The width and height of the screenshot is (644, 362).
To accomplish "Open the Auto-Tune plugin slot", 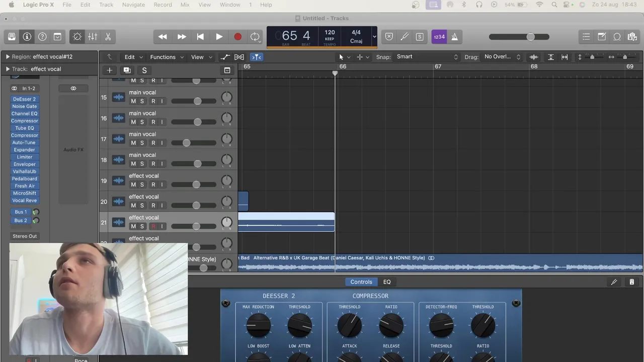I will point(24,143).
